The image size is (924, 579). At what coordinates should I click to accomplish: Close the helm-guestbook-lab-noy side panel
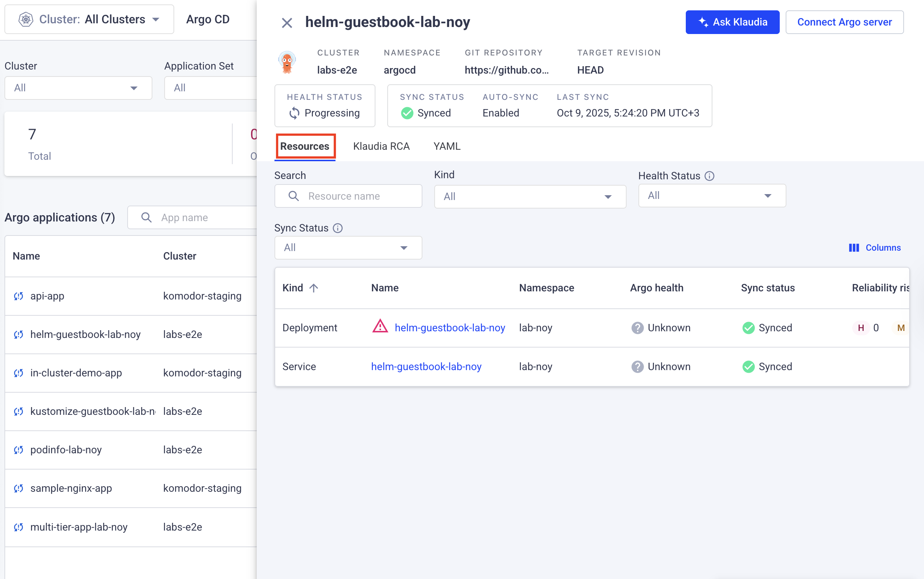pos(287,23)
